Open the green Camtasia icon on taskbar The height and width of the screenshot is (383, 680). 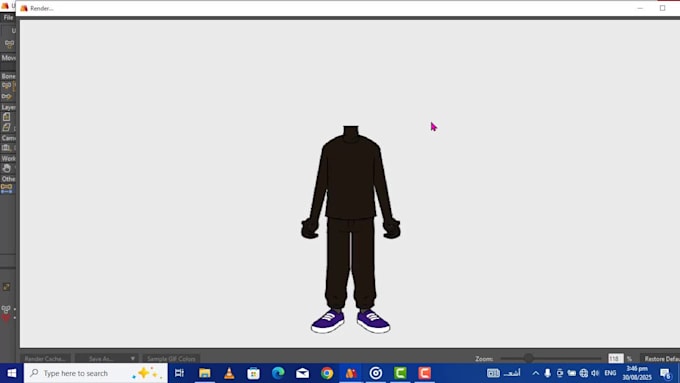(x=400, y=373)
